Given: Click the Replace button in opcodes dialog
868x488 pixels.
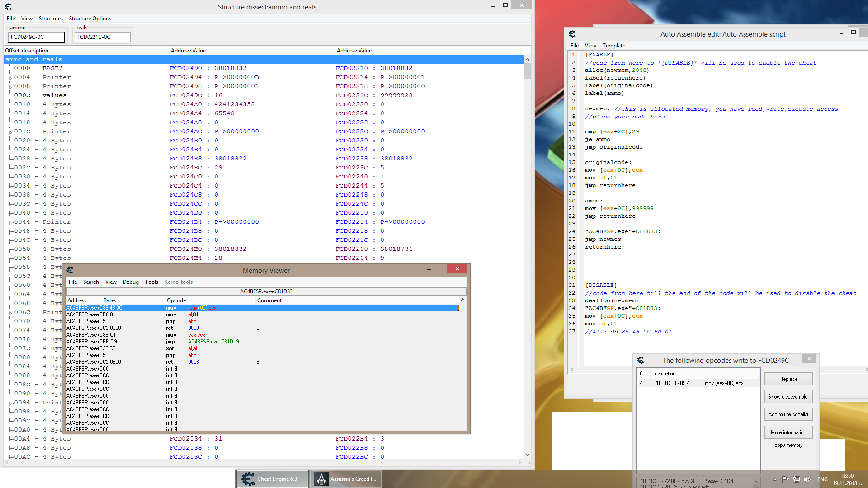Looking at the screenshot, I should (788, 379).
